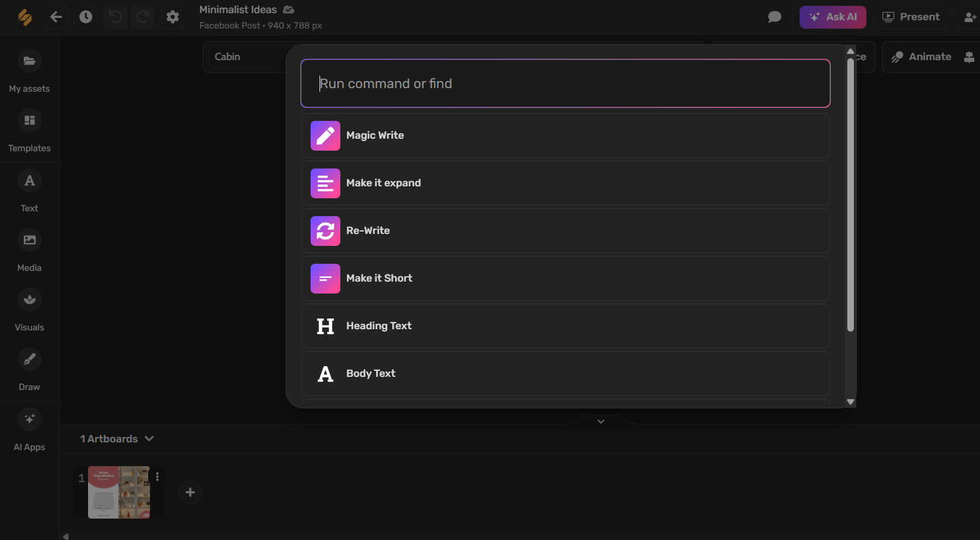Screen dimensions: 980x540
Task: Click the redo arrow icon
Action: (x=143, y=17)
